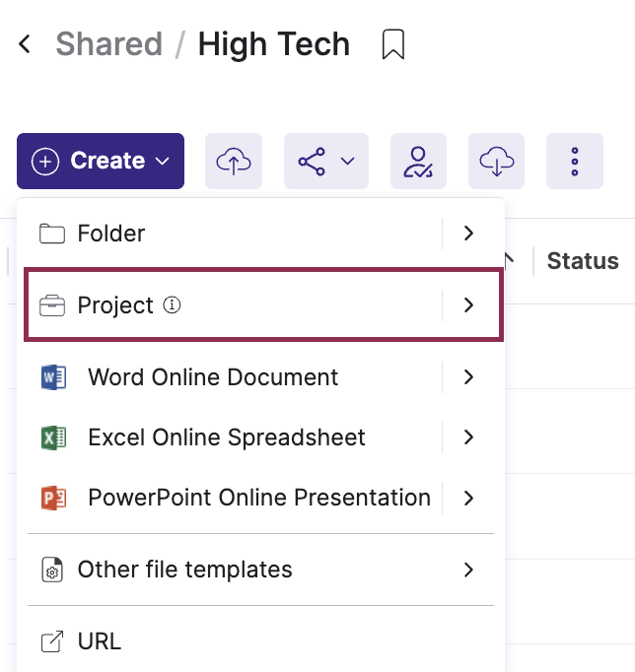Click the URL external link icon
This screenshot has width=635, height=672.
pyautogui.click(x=52, y=641)
